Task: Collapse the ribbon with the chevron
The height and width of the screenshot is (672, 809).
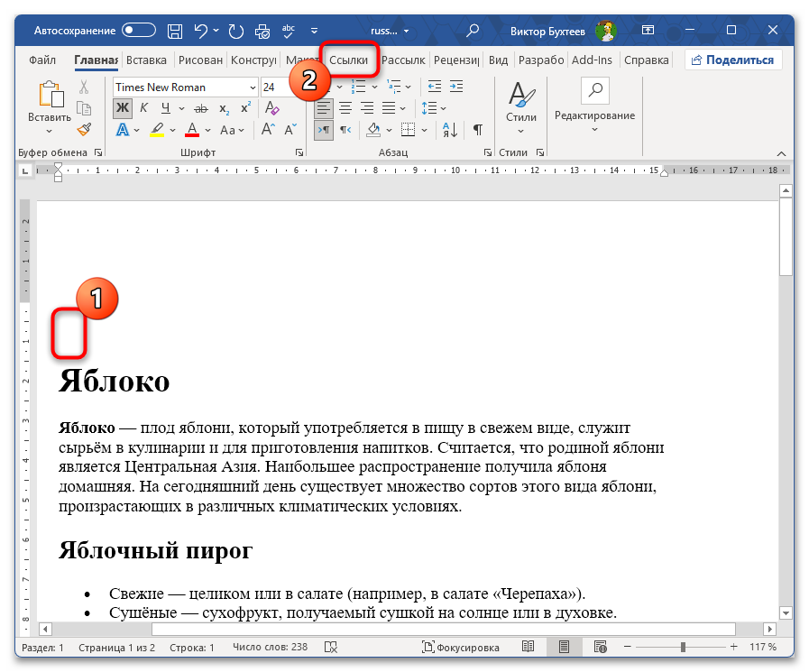Action: click(781, 154)
